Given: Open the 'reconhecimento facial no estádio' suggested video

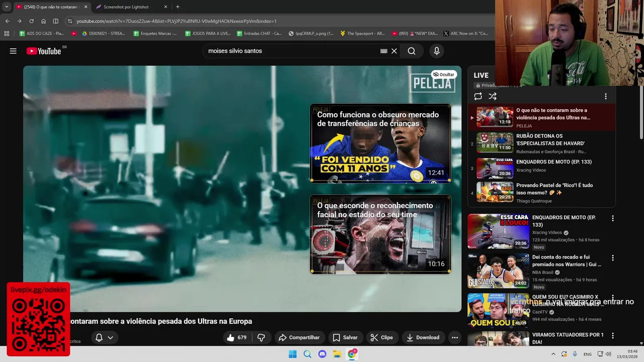Looking at the screenshot, I should click(x=380, y=234).
